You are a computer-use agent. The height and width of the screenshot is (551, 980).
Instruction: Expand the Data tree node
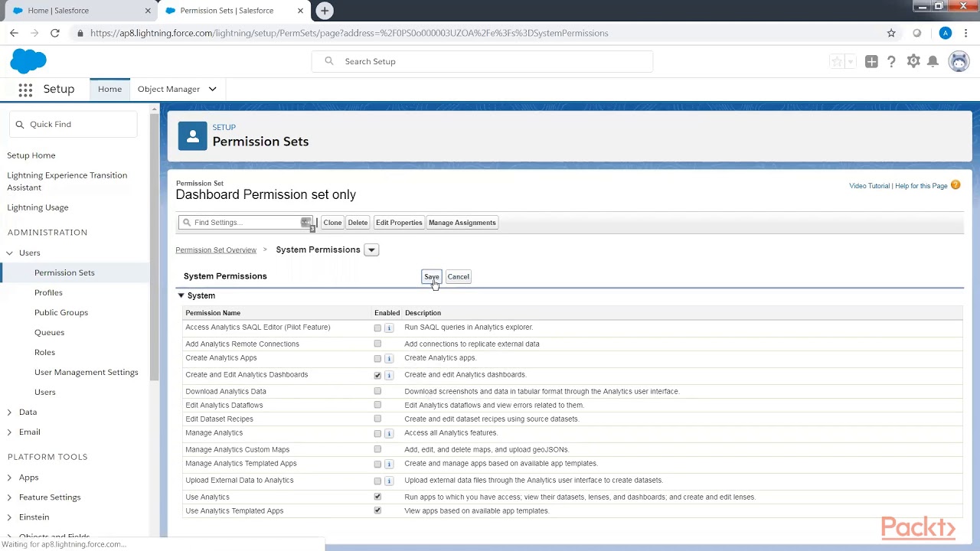coord(10,412)
